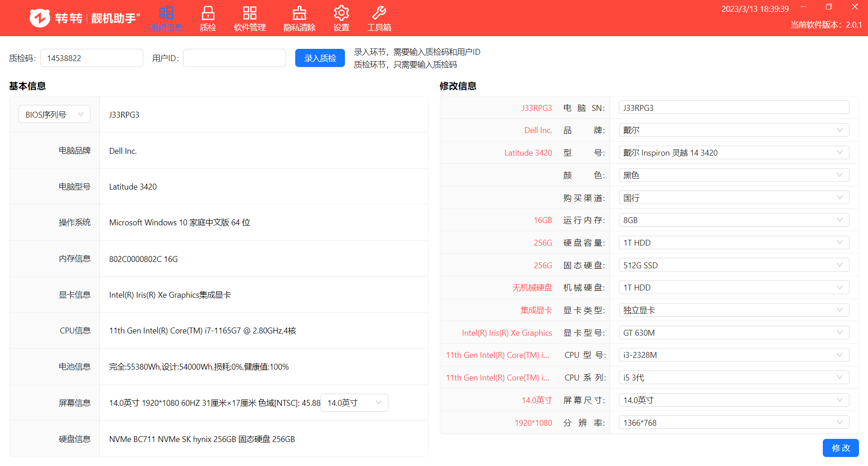Open the 机械硬盘 dropdown

[734, 288]
